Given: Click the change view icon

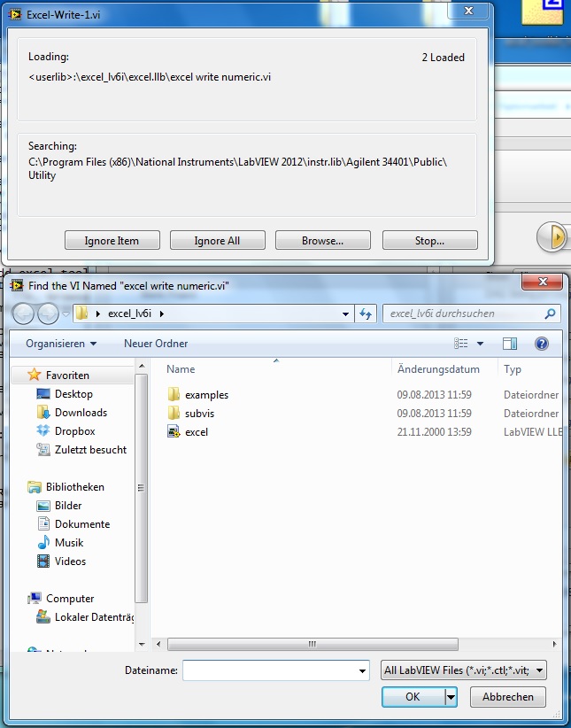Looking at the screenshot, I should click(460, 344).
